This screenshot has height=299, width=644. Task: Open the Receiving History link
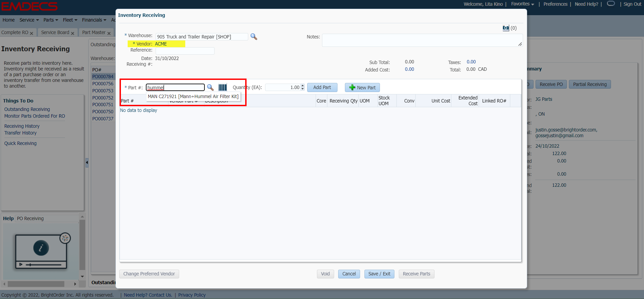click(x=22, y=126)
